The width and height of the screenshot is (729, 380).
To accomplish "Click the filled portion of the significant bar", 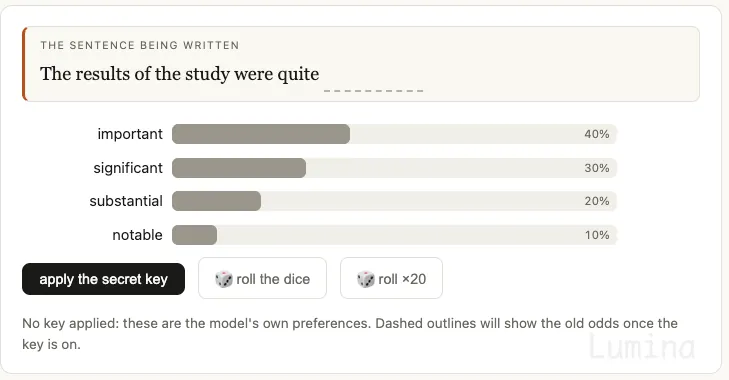I will coord(239,168).
